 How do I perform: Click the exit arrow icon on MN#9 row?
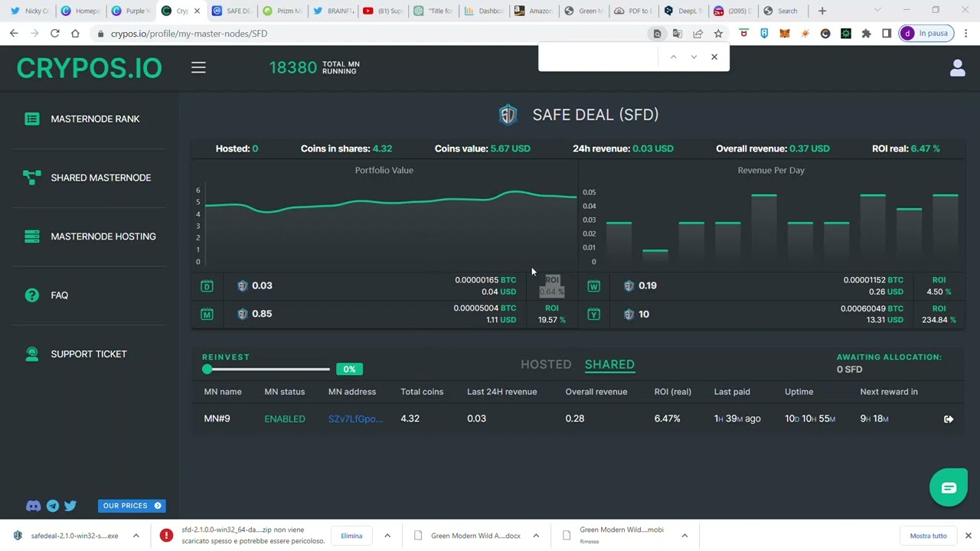click(x=949, y=419)
